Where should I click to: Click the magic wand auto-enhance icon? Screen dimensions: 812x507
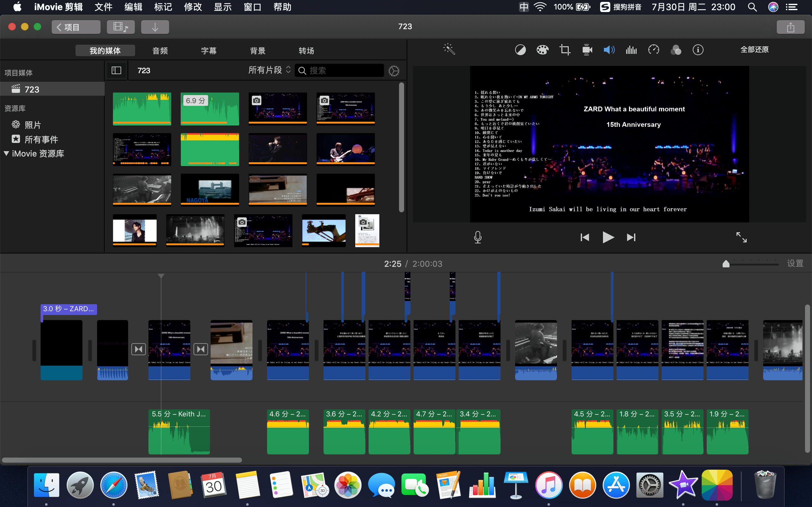point(449,50)
